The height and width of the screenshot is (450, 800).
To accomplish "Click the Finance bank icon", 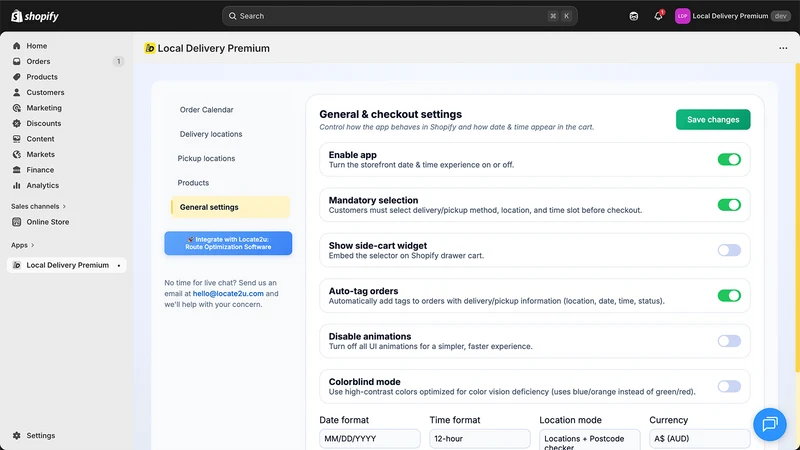I will click(17, 170).
